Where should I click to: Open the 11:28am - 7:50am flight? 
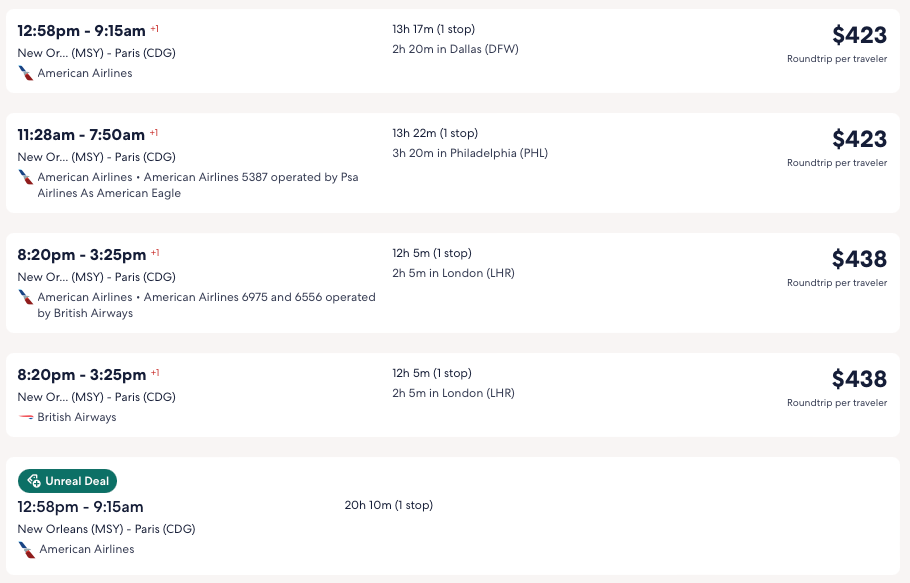tap(81, 135)
